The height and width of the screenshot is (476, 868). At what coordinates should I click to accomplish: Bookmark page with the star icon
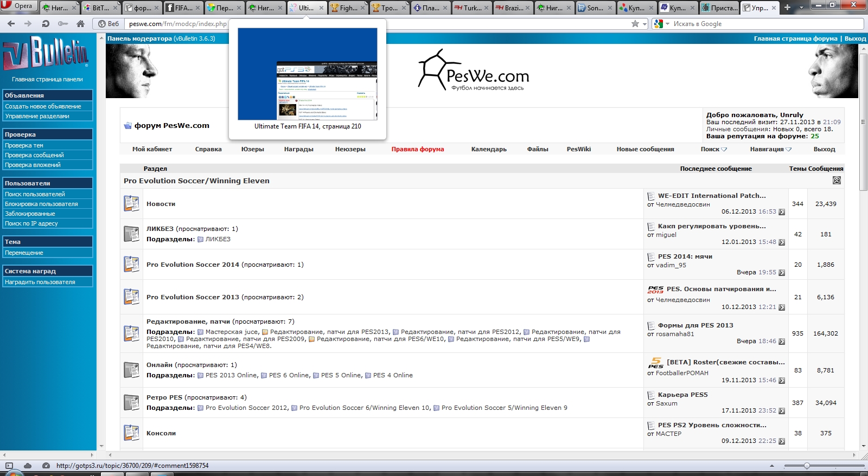point(635,24)
